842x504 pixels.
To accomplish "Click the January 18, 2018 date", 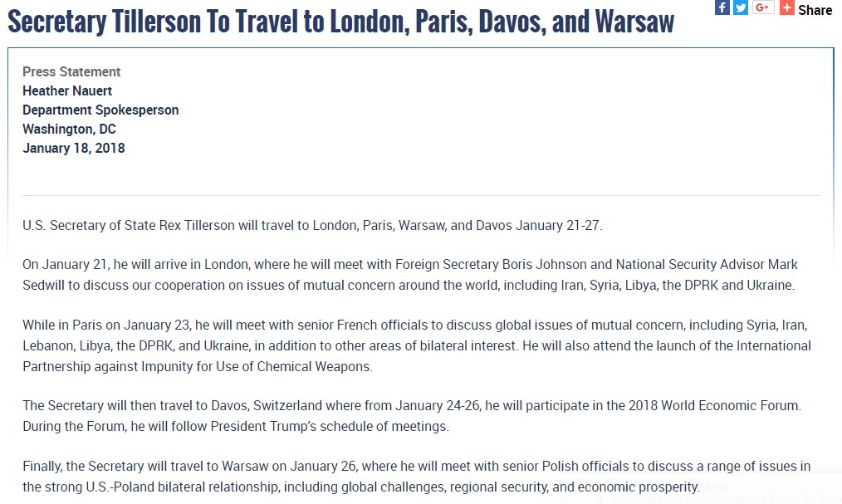I will click(x=74, y=148).
